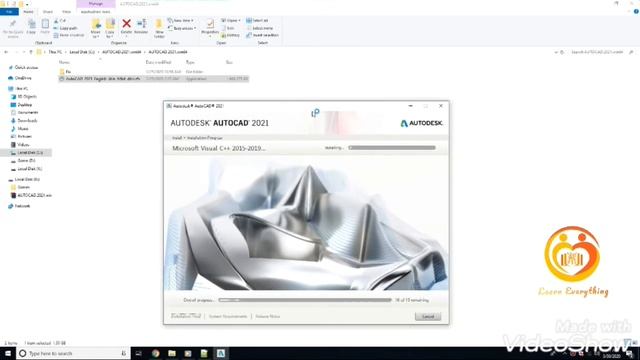Click the refresh button beside address bar
This screenshot has width=640, height=360.
(562, 52)
